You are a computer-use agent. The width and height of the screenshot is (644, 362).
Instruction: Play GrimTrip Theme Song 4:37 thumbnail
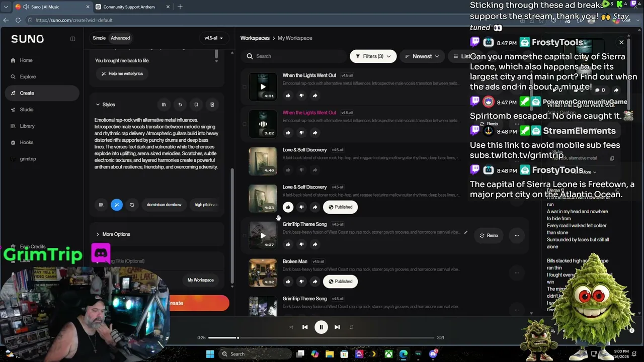pyautogui.click(x=263, y=235)
